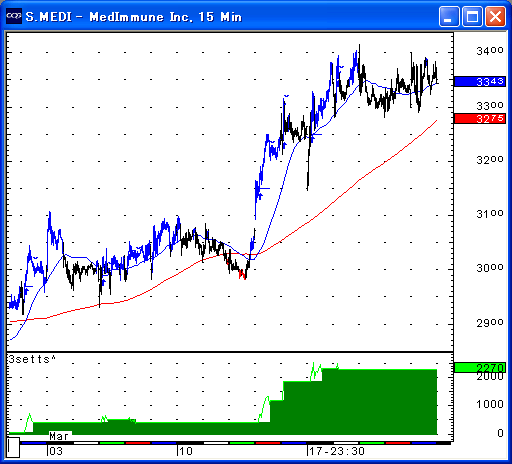Click the 2900 price scale value
The image size is (512, 464).
click(490, 323)
